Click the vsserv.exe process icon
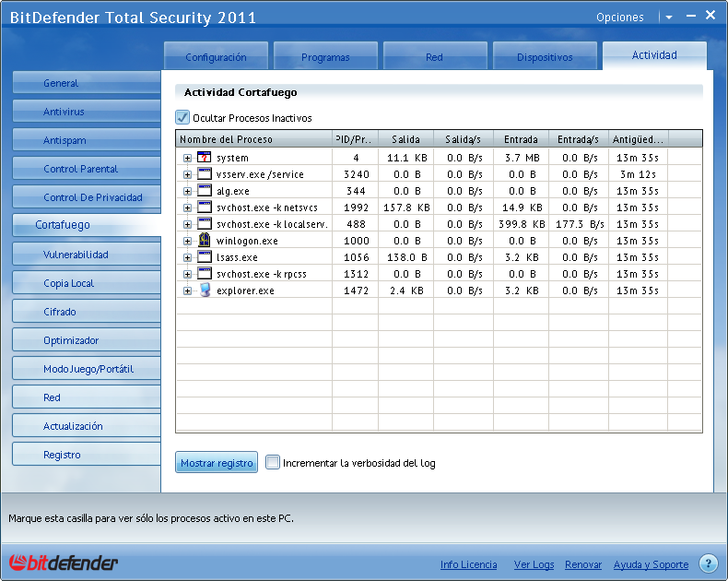Screen dimensions: 728x581 tap(205, 174)
